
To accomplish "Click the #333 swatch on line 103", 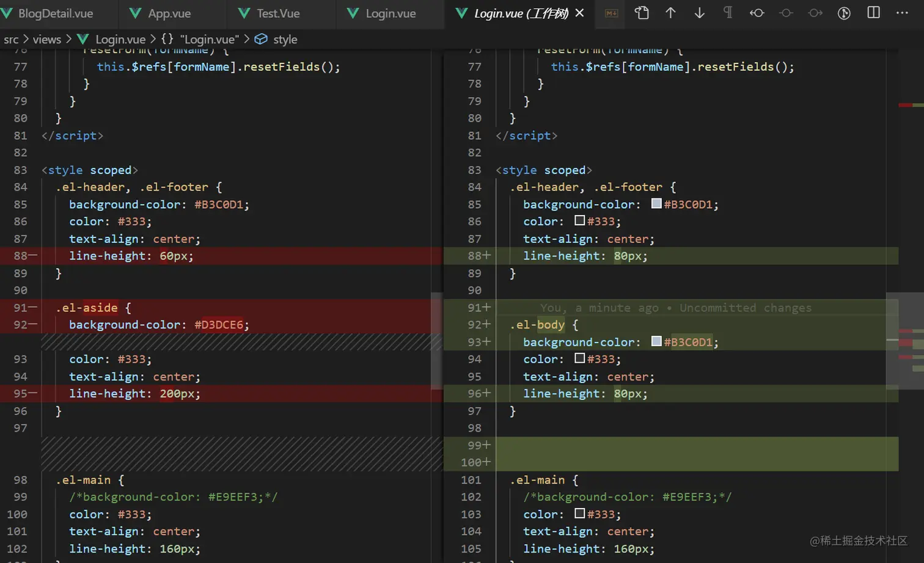I will (x=579, y=514).
